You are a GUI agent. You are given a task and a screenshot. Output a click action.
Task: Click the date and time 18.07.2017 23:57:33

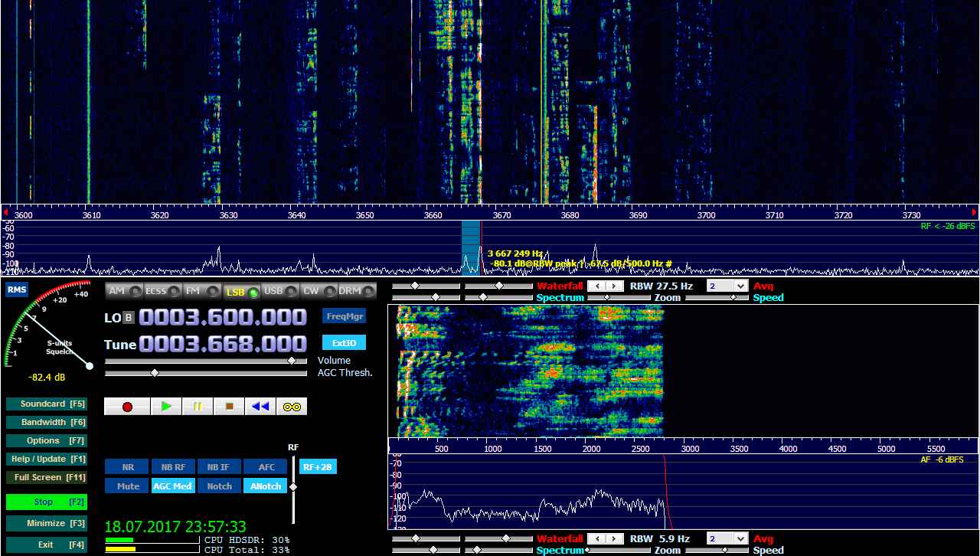click(175, 527)
